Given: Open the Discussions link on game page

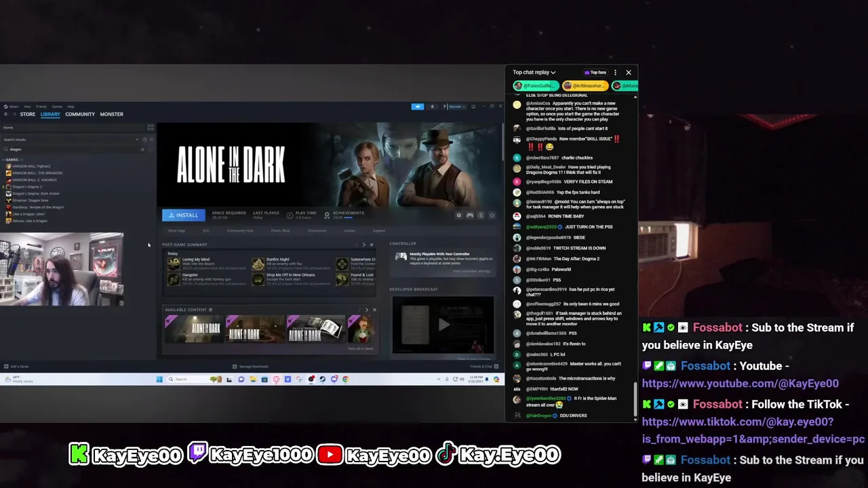Looking at the screenshot, I should [317, 230].
